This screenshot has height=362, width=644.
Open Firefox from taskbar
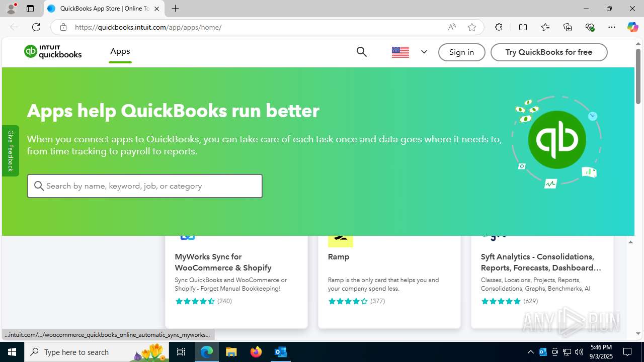coord(256,352)
